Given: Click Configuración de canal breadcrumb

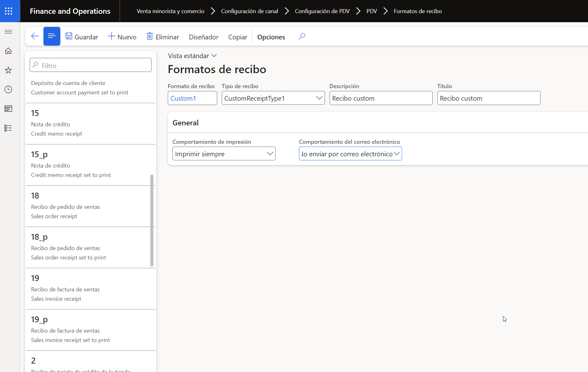Looking at the screenshot, I should pyautogui.click(x=249, y=11).
